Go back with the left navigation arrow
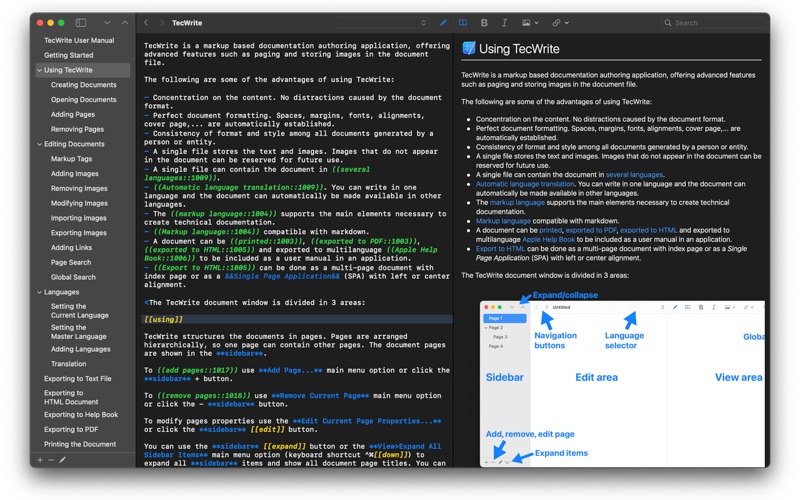This screenshot has height=500, width=800. [x=146, y=22]
